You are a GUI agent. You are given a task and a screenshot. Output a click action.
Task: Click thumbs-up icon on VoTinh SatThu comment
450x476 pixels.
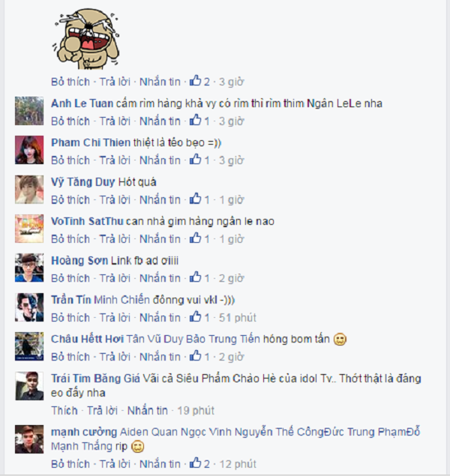(x=195, y=238)
